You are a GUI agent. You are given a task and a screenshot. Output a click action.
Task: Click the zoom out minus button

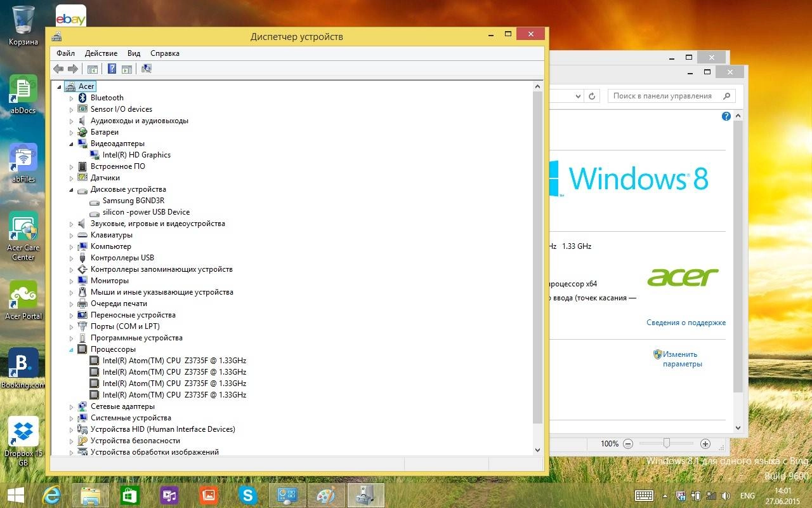[628, 444]
